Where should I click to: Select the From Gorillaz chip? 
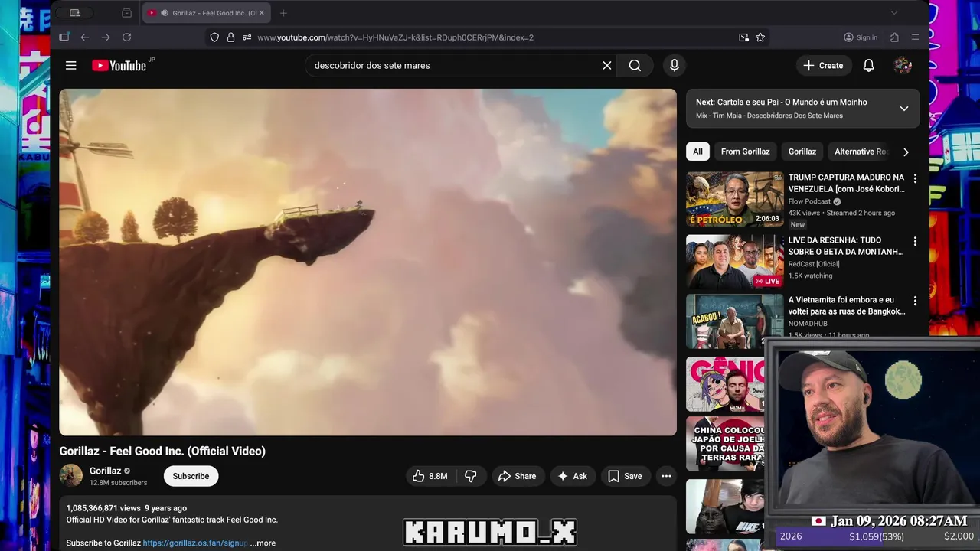(x=745, y=152)
